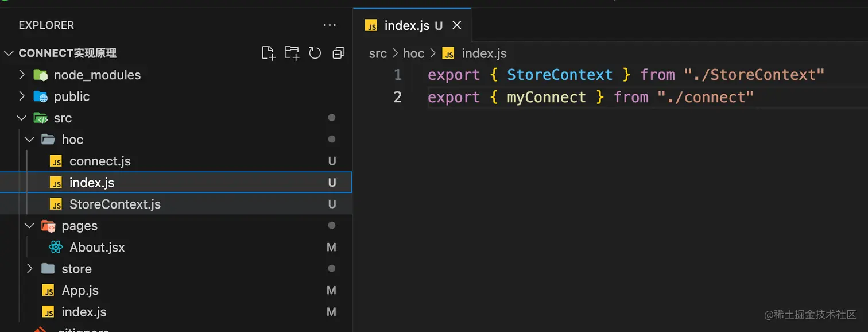Expand the node_modules folder

22,75
